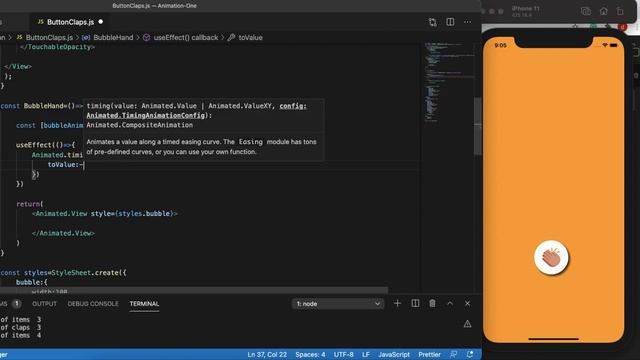
Task: Click the ButtonClaps.js breadcrumb
Action: [49, 38]
